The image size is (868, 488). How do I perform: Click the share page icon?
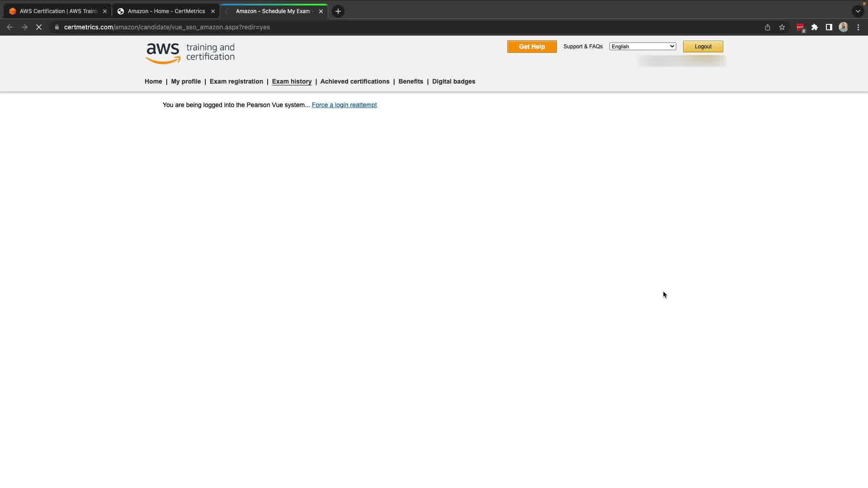point(767,27)
